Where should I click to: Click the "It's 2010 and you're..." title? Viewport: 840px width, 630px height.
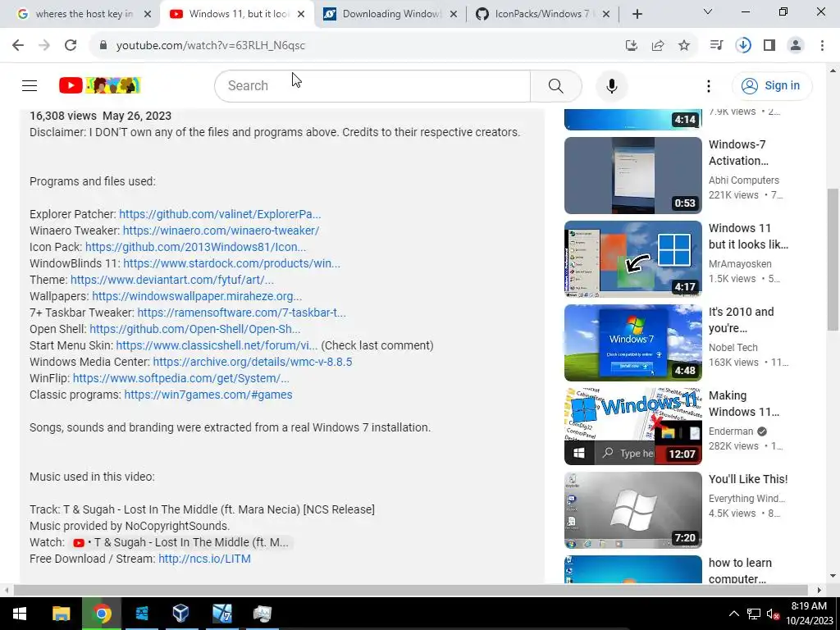(741, 320)
